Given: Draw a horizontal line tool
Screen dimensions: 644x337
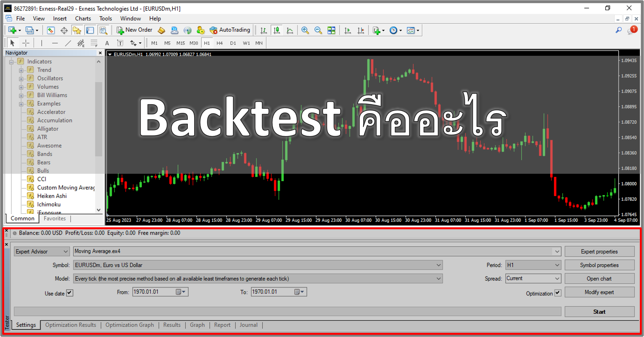Looking at the screenshot, I should (55, 43).
